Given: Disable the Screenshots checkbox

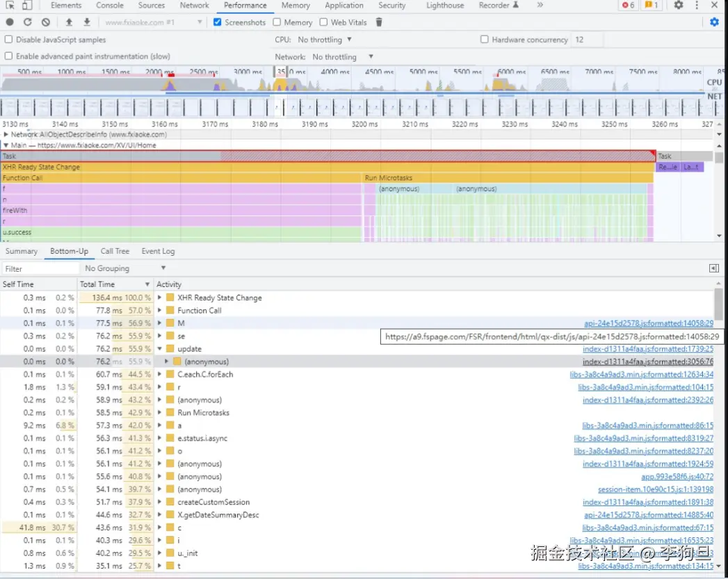Looking at the screenshot, I should click(218, 22).
